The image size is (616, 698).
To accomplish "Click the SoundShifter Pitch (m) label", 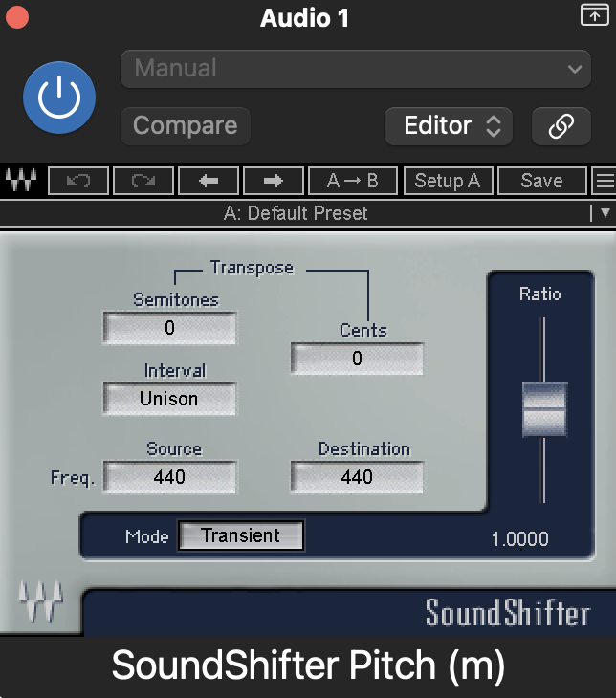I will point(308,665).
